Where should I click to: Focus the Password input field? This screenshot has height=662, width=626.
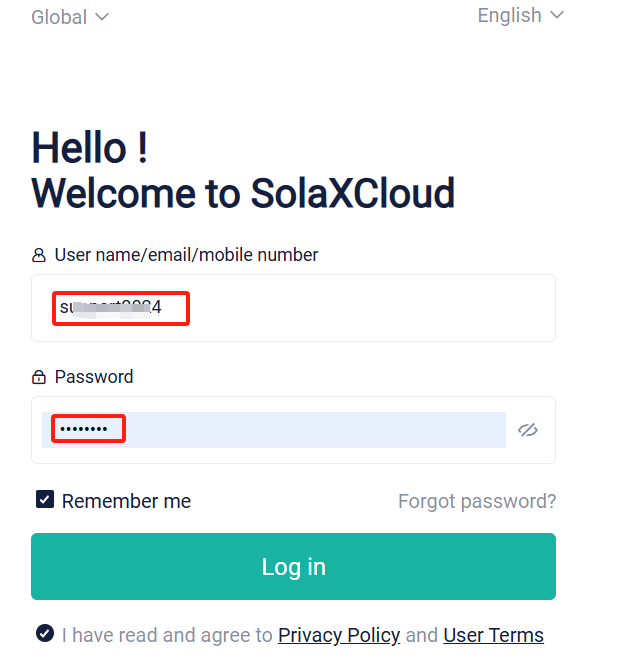click(x=274, y=430)
